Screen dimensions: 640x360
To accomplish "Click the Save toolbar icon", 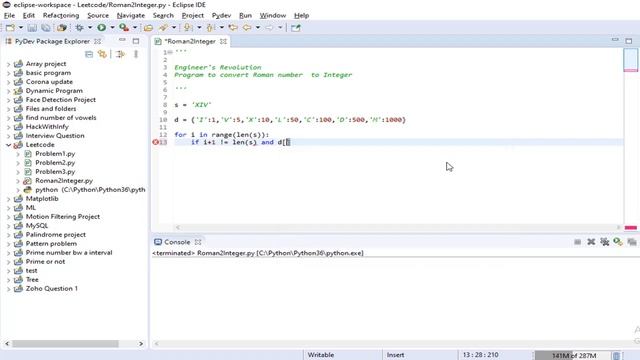I will click(x=32, y=28).
